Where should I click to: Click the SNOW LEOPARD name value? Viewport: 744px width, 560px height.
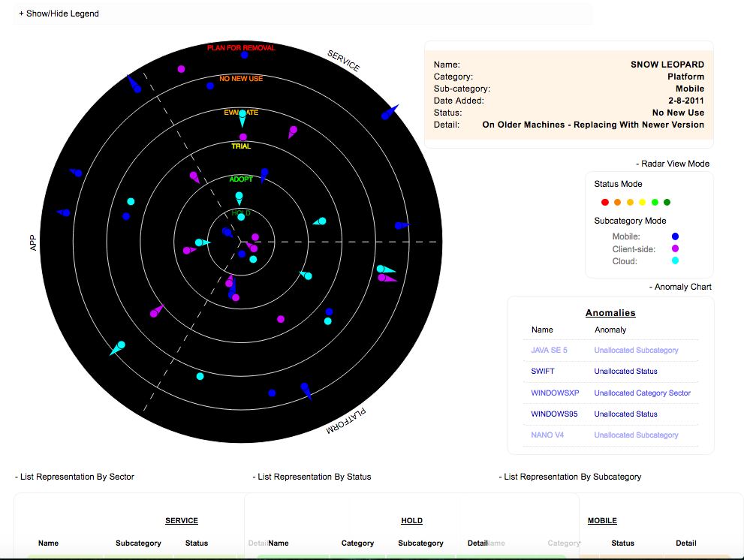[667, 65]
